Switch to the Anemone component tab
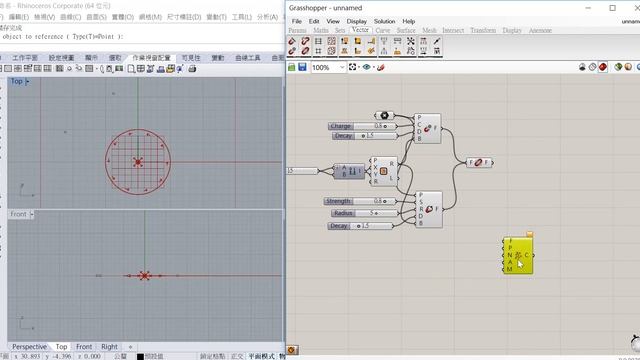 tap(540, 30)
